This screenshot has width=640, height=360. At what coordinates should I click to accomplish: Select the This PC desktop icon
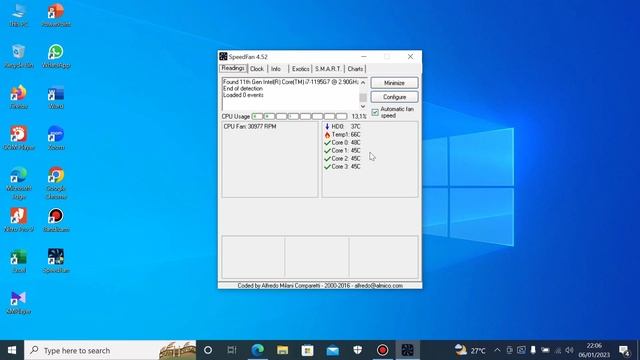click(19, 15)
